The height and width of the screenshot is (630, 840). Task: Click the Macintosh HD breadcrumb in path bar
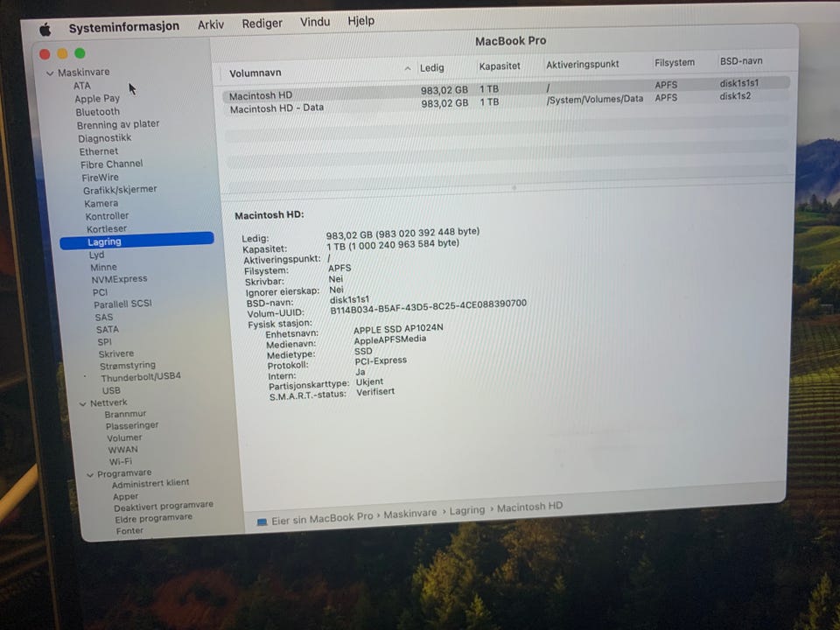tap(529, 507)
